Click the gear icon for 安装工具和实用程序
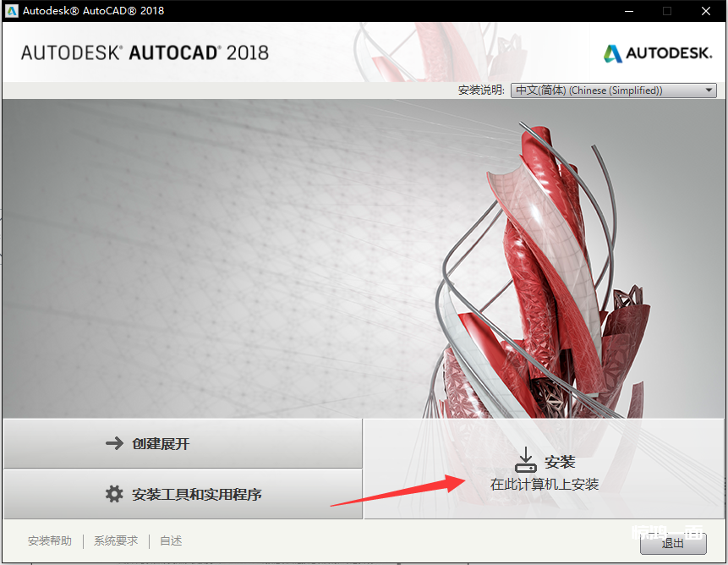Image resolution: width=728 pixels, height=565 pixels. [114, 494]
